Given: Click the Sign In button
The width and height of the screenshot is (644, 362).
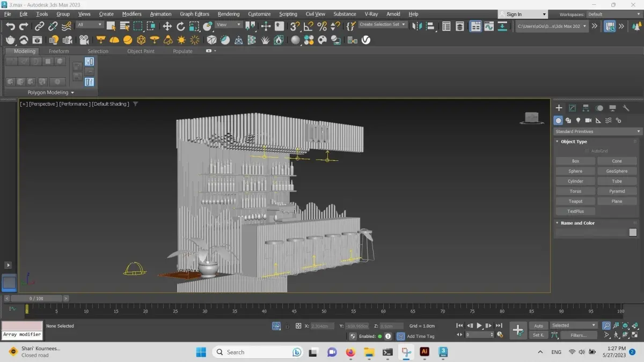Looking at the screenshot, I should point(522,14).
